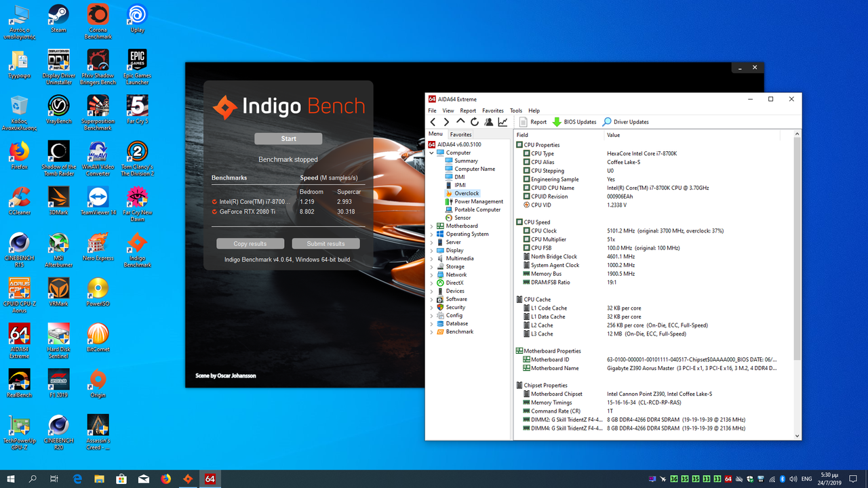Screen dimensions: 868x488
Task: Select the MSI Afterburner desktop icon
Action: [x=58, y=250]
